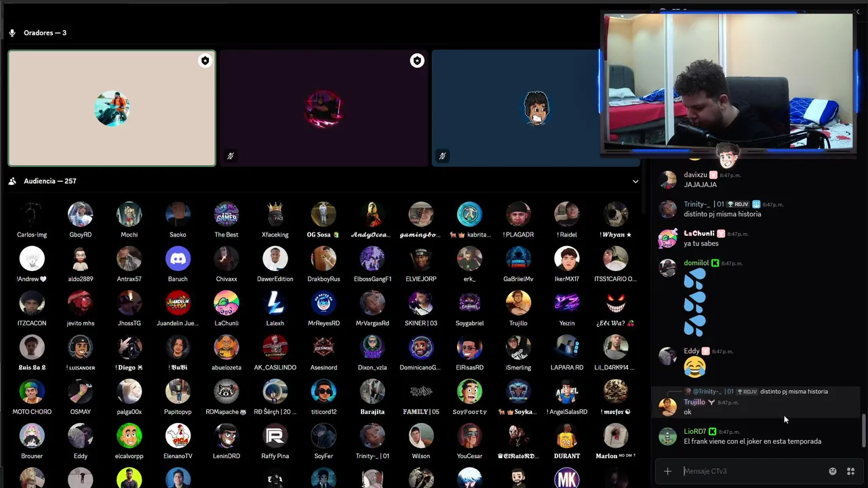Open Mochi audience avatar

point(129,214)
